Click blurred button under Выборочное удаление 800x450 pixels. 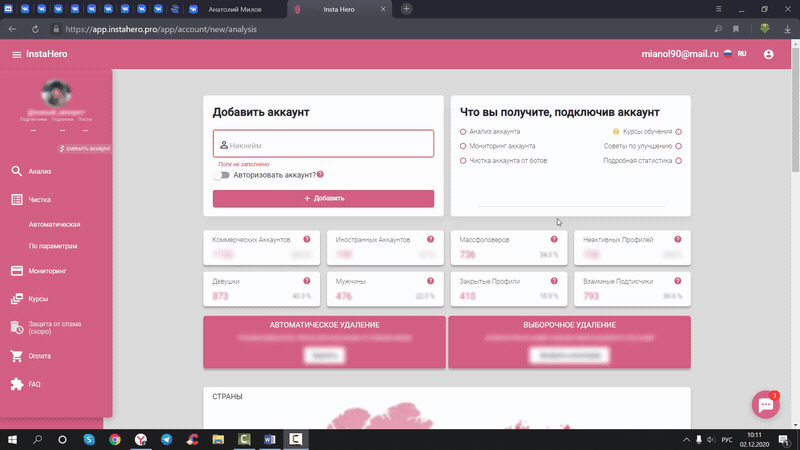[x=569, y=355]
